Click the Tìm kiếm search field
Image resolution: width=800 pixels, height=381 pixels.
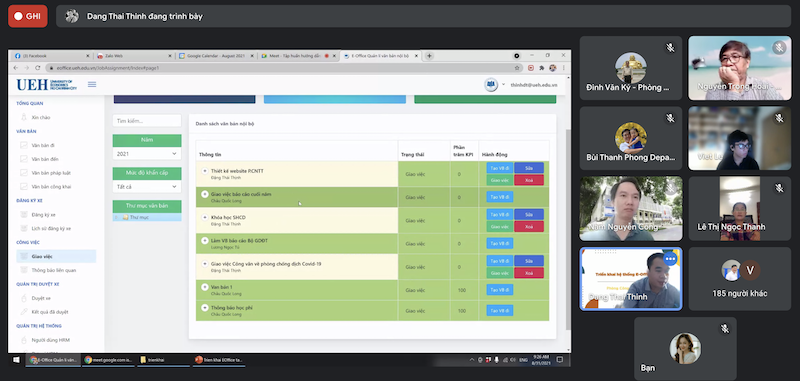pos(147,121)
